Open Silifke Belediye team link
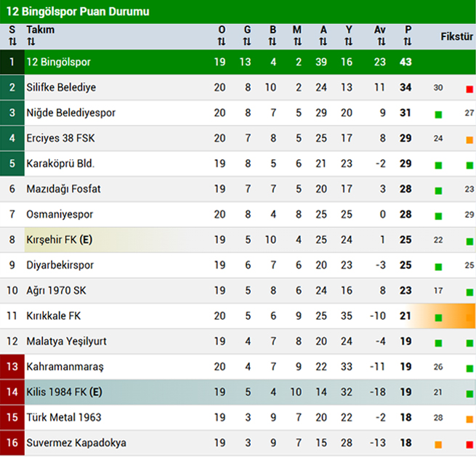Viewport: 476px width, 457px height. click(x=61, y=87)
